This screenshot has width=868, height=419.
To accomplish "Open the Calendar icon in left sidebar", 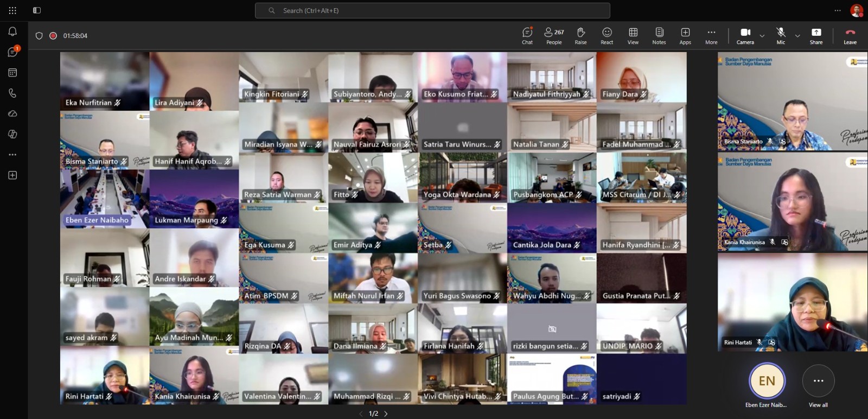I will point(12,73).
